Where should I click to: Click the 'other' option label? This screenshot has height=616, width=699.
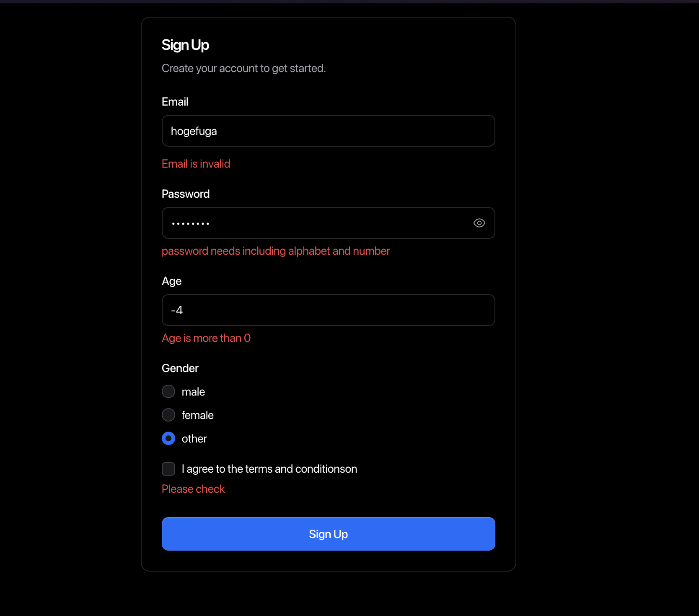pos(194,438)
